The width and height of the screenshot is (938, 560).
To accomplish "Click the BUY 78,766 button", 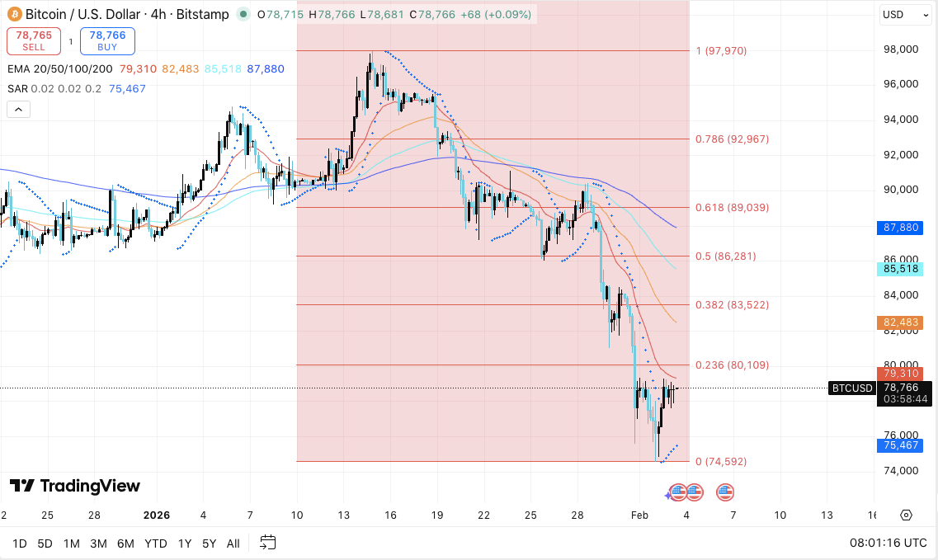I will tap(107, 40).
